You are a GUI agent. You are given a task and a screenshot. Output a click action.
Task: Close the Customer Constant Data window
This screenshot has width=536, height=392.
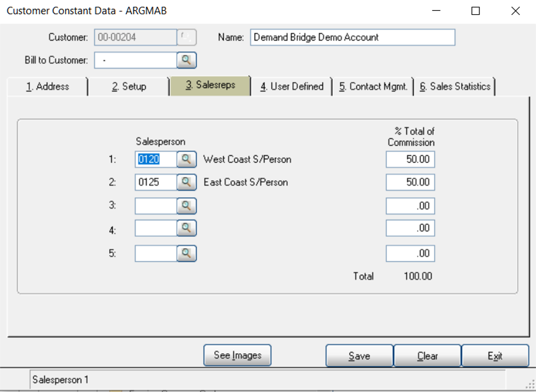click(x=515, y=11)
